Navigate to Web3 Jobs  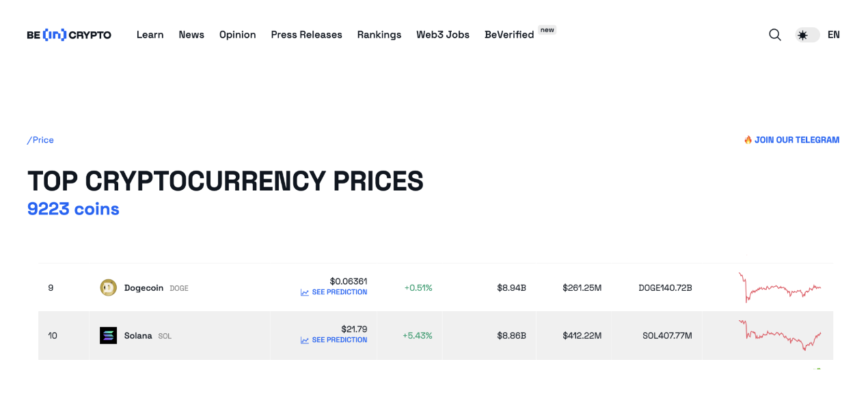point(443,35)
